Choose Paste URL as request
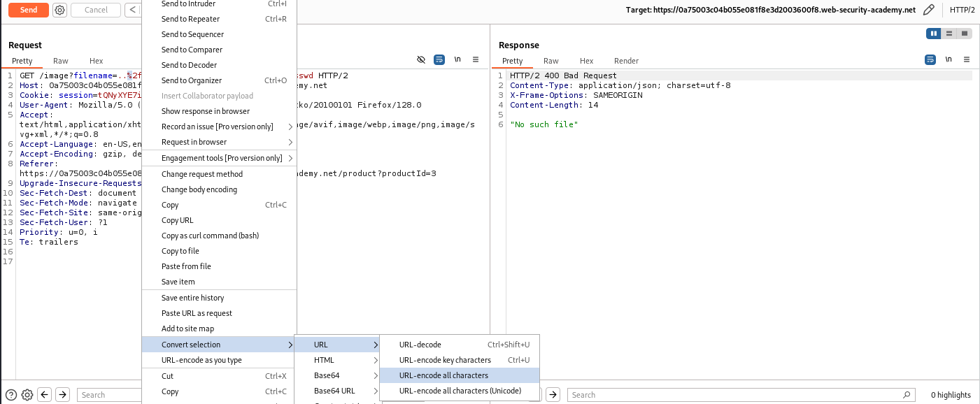Screen dimensions: 980x404 click(x=219, y=313)
